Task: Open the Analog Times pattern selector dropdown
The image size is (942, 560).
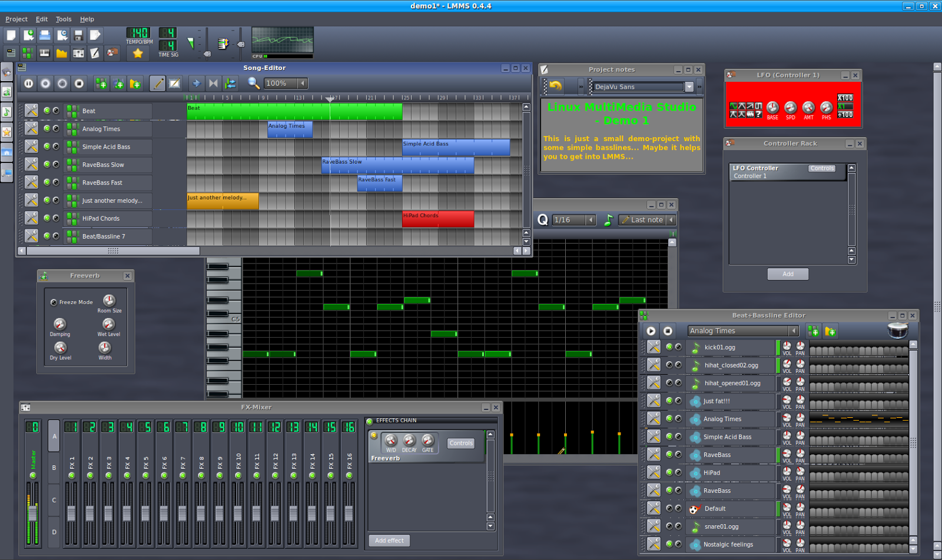Action: point(794,331)
